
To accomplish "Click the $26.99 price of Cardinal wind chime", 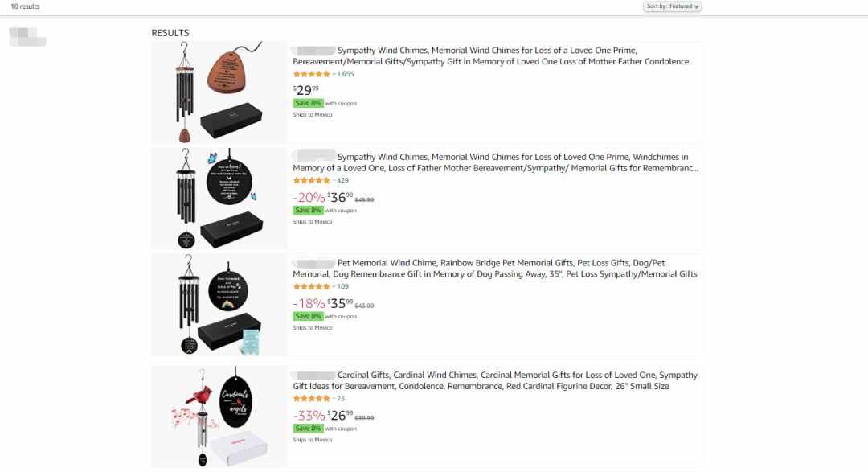I will tap(340, 416).
